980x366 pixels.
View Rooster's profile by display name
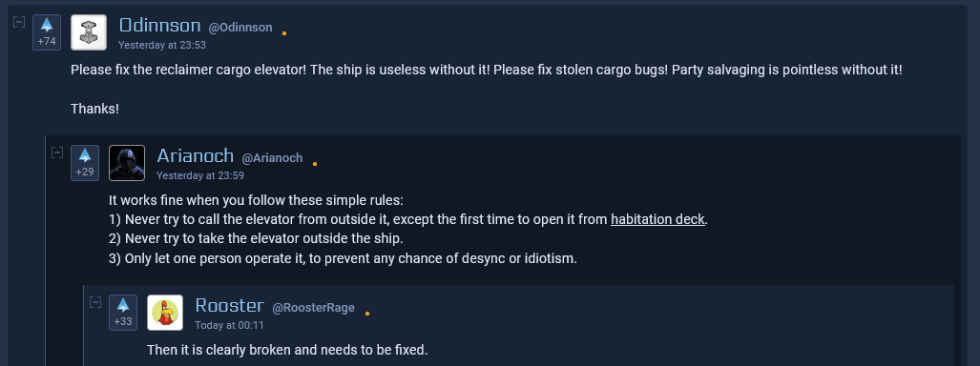point(229,305)
